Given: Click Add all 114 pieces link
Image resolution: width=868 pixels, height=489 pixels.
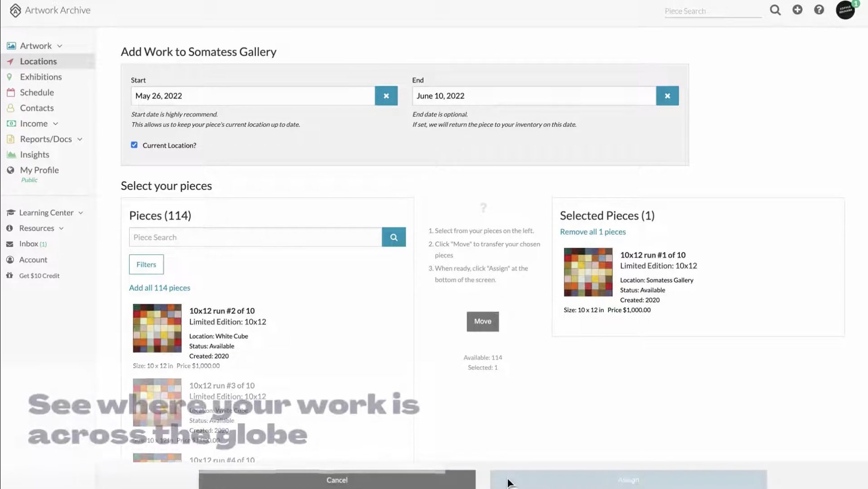Looking at the screenshot, I should click(x=160, y=288).
